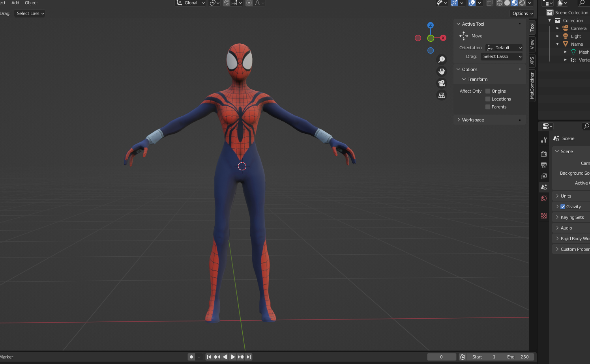Click the blue Z axis gizmo handle
Image resolution: width=590 pixels, height=364 pixels.
(x=431, y=25)
